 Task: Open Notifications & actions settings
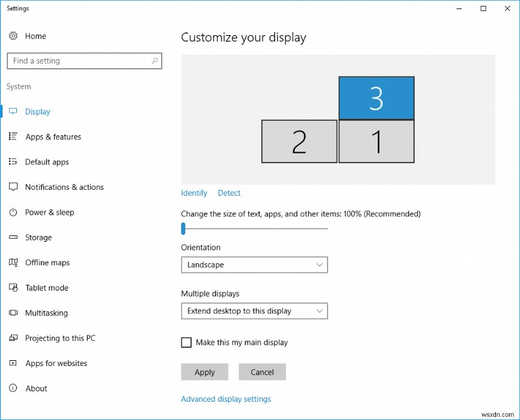coord(14,187)
